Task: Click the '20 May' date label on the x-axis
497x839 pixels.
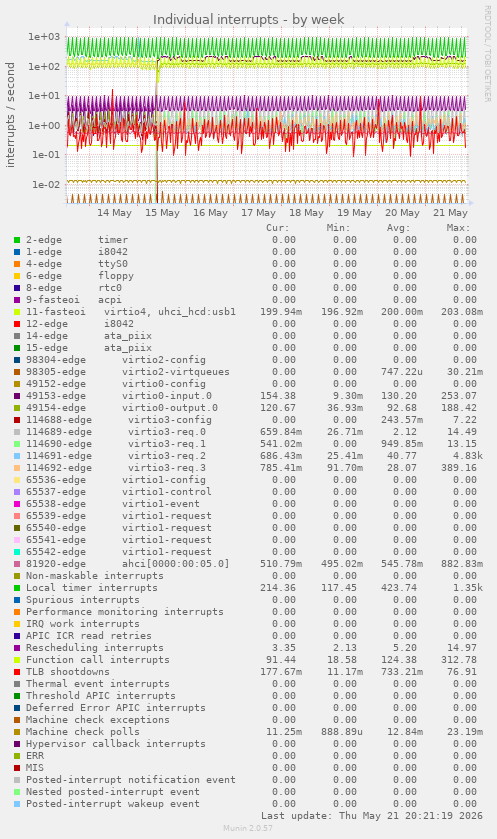Action: coord(402,213)
